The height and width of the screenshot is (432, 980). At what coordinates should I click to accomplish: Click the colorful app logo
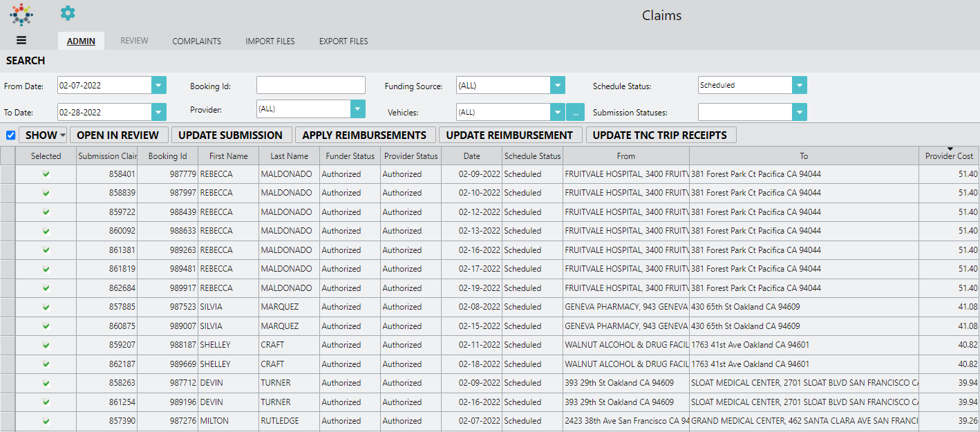[x=21, y=14]
